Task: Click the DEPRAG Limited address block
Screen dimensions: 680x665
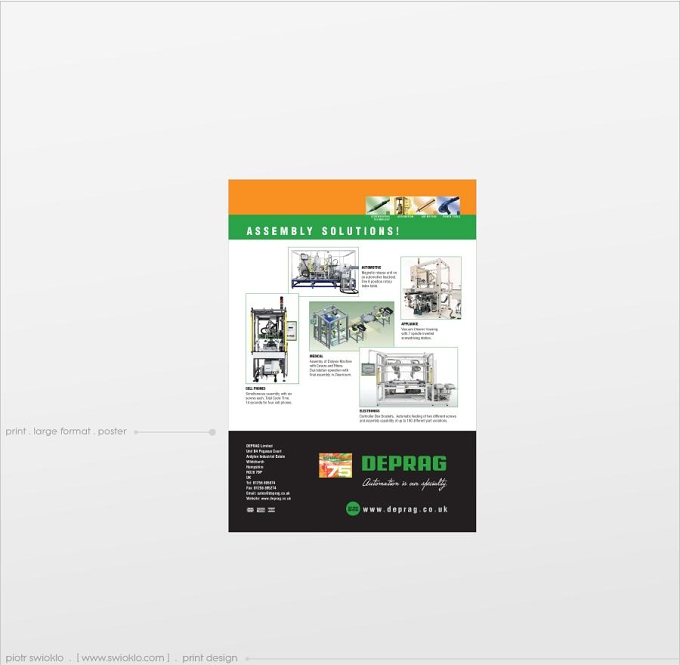Action: click(268, 472)
